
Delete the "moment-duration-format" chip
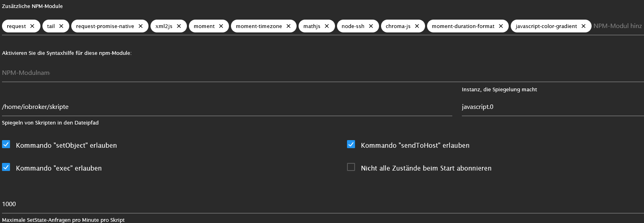pyautogui.click(x=501, y=26)
